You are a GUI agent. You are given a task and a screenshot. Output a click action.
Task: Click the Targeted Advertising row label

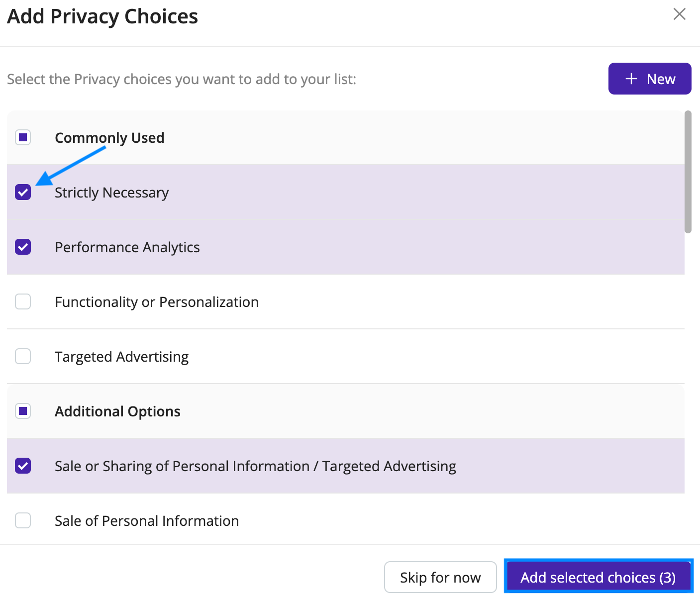[x=122, y=357]
